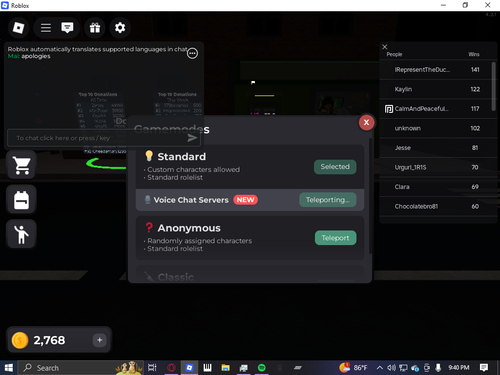
Task: Switch to Roblox taskbar icon
Action: coord(189,368)
